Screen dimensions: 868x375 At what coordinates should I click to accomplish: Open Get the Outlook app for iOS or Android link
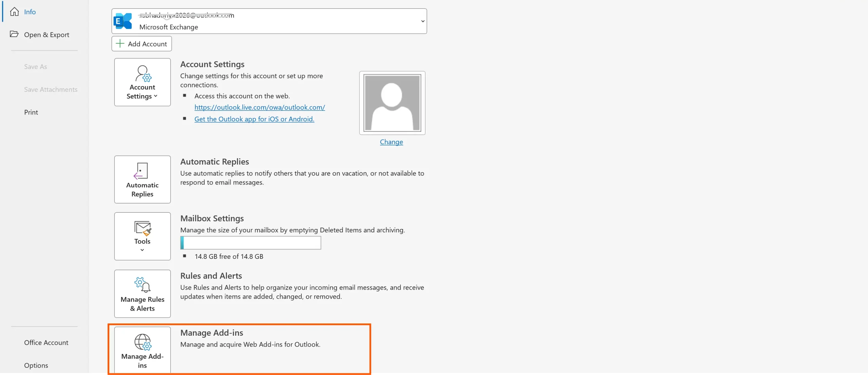[x=254, y=119]
